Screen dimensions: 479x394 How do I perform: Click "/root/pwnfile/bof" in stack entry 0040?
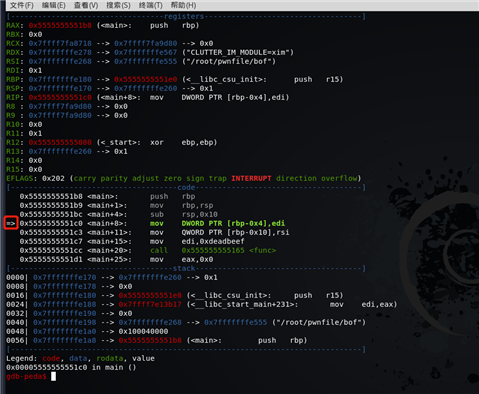[319, 323]
